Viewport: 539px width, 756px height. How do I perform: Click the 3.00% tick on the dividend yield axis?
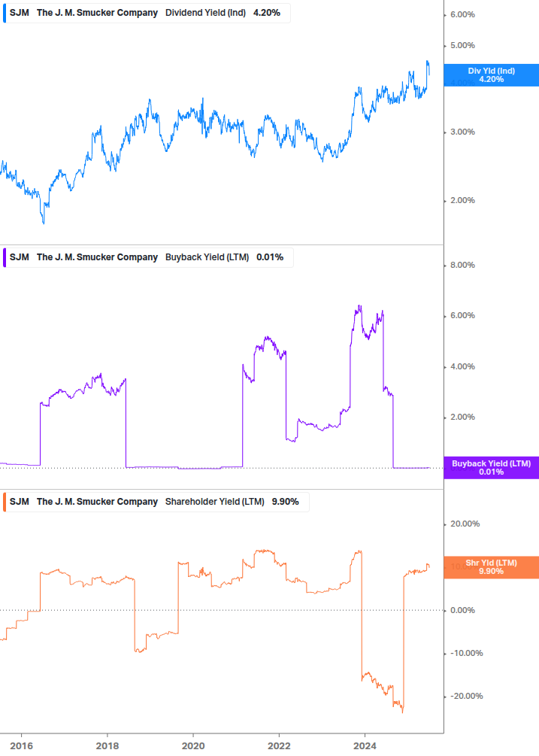pos(462,132)
